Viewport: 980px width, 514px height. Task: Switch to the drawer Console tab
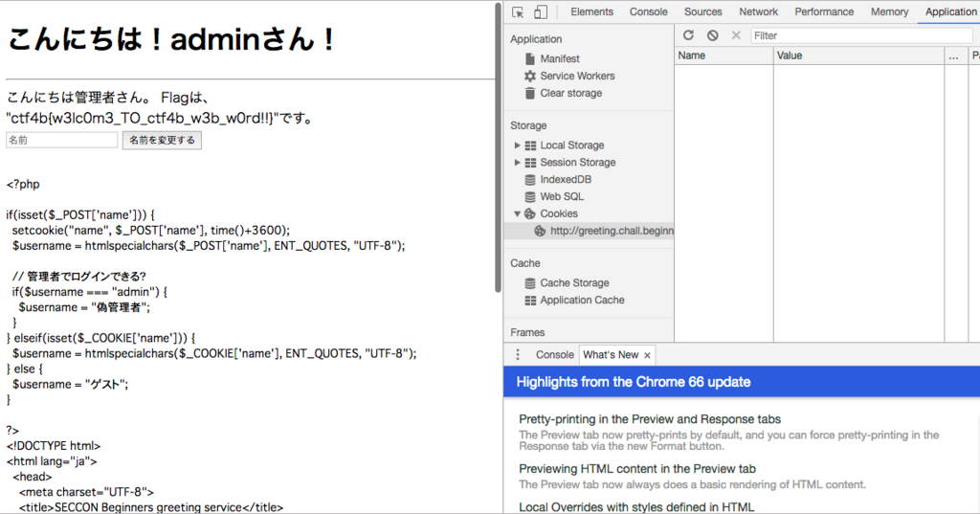point(554,354)
